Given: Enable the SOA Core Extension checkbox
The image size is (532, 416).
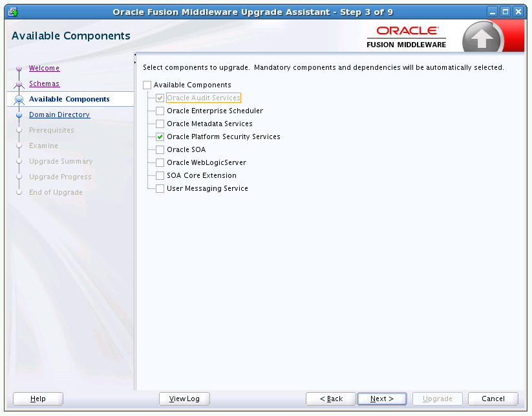Looking at the screenshot, I should [x=160, y=175].
